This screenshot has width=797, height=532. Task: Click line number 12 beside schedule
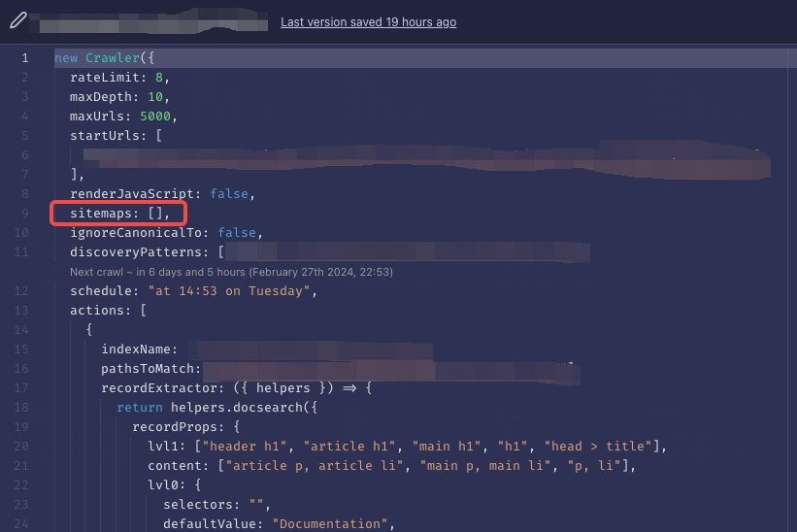pyautogui.click(x=24, y=291)
